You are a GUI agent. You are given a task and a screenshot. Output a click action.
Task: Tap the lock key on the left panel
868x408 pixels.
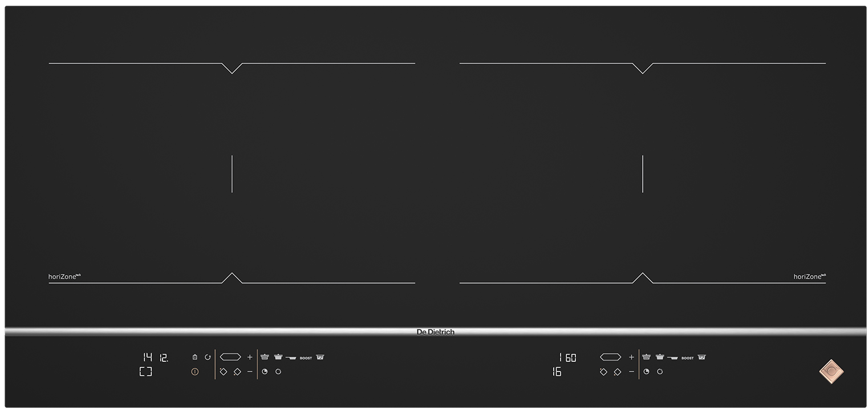(195, 357)
